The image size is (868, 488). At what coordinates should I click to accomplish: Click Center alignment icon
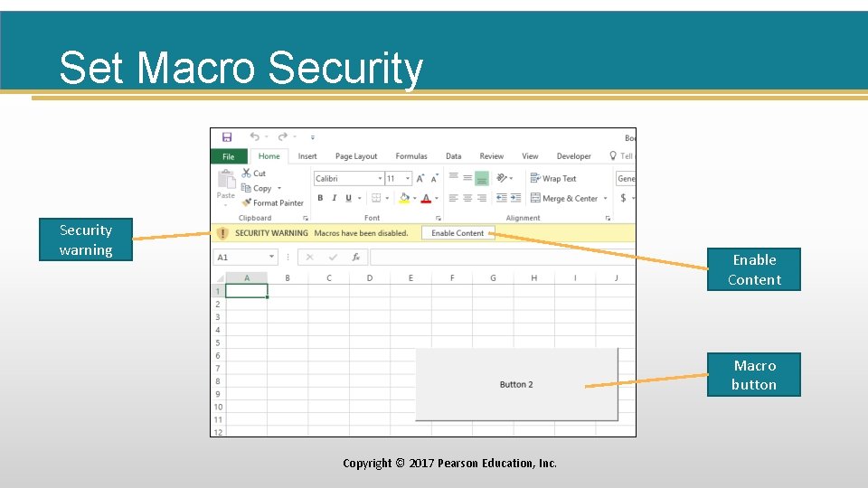[467, 198]
